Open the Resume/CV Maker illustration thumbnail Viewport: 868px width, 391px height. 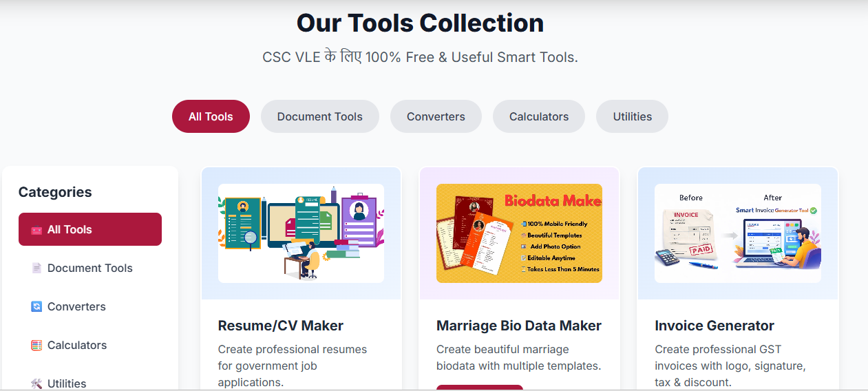click(301, 233)
